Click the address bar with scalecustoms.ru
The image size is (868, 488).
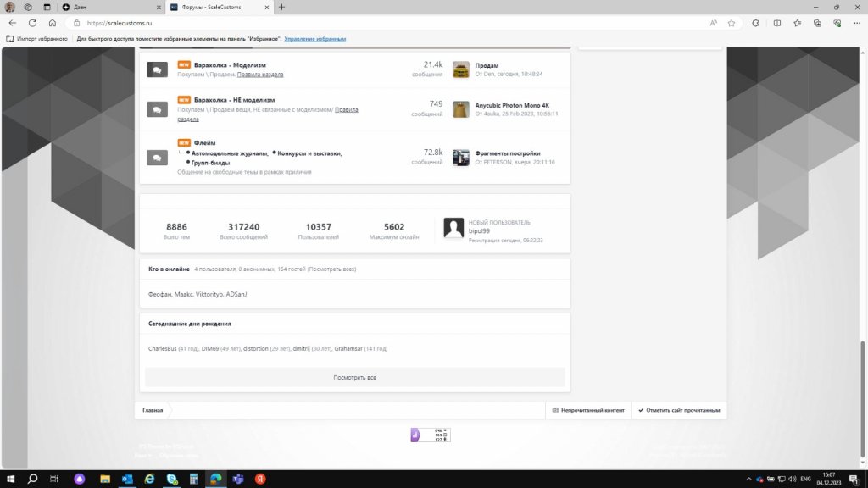pyautogui.click(x=339, y=23)
